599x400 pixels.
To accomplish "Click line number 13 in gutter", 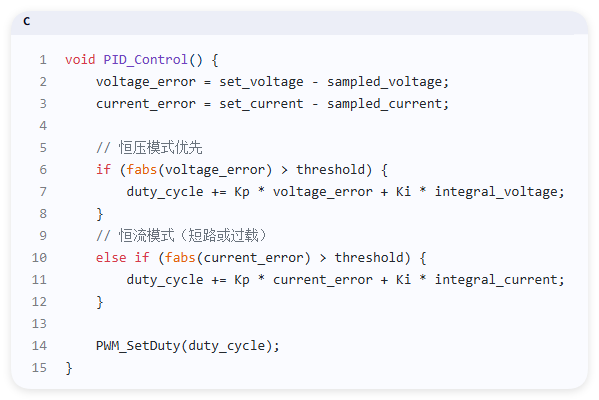I will point(39,324).
